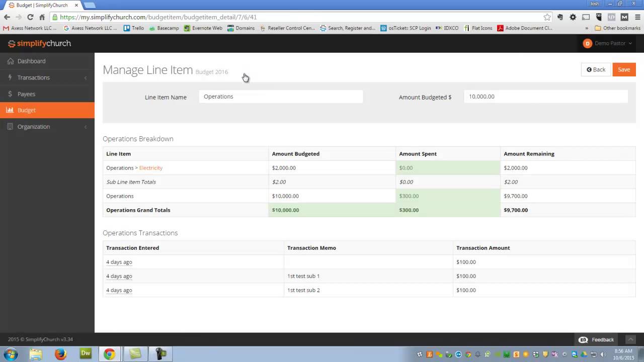The image size is (644, 362).
Task: Bookmark this page with the star
Action: tap(547, 17)
